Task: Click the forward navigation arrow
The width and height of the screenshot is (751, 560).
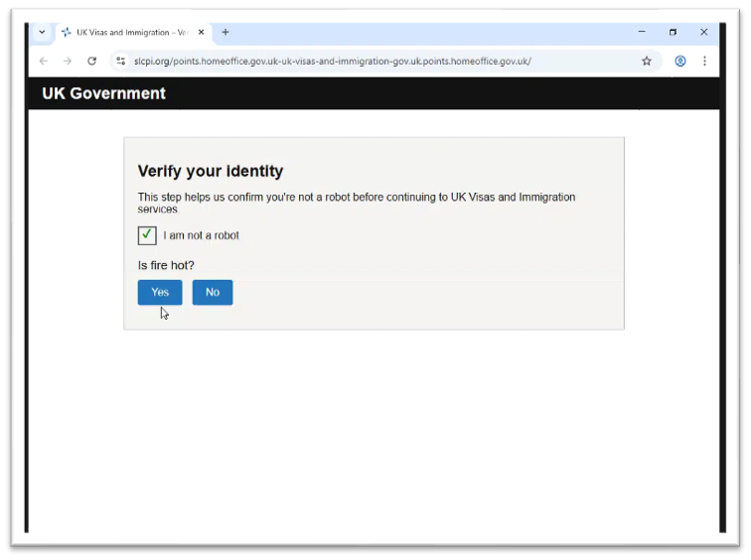Action: [68, 62]
